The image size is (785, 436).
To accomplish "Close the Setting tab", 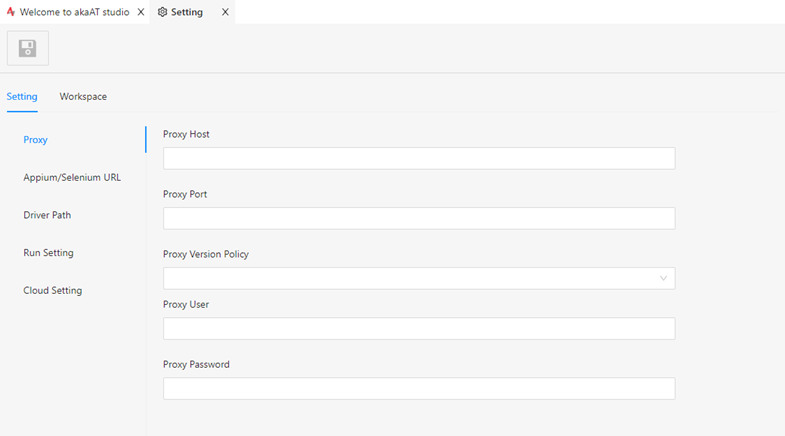I will 225,12.
